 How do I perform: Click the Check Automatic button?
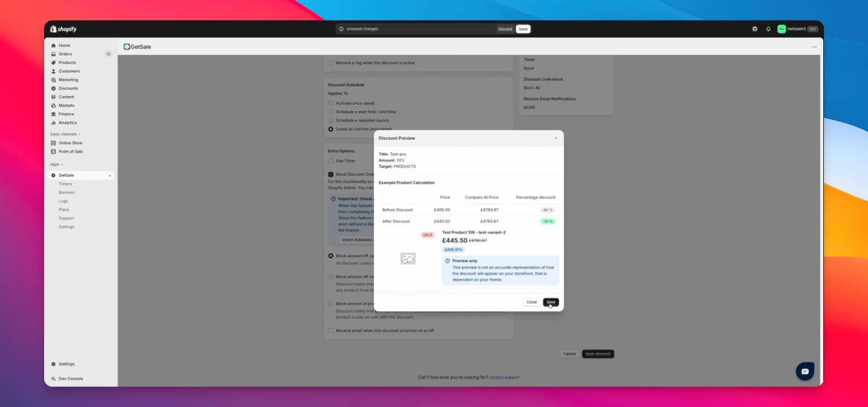click(356, 240)
